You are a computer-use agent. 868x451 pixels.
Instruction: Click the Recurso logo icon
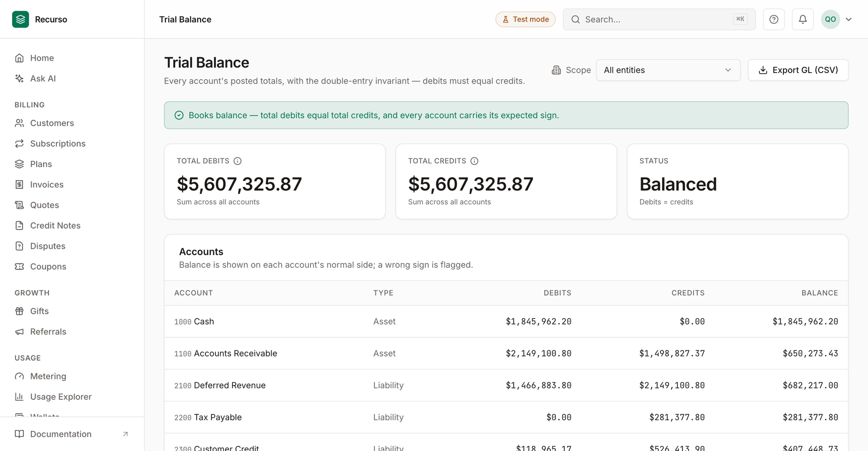pyautogui.click(x=20, y=20)
